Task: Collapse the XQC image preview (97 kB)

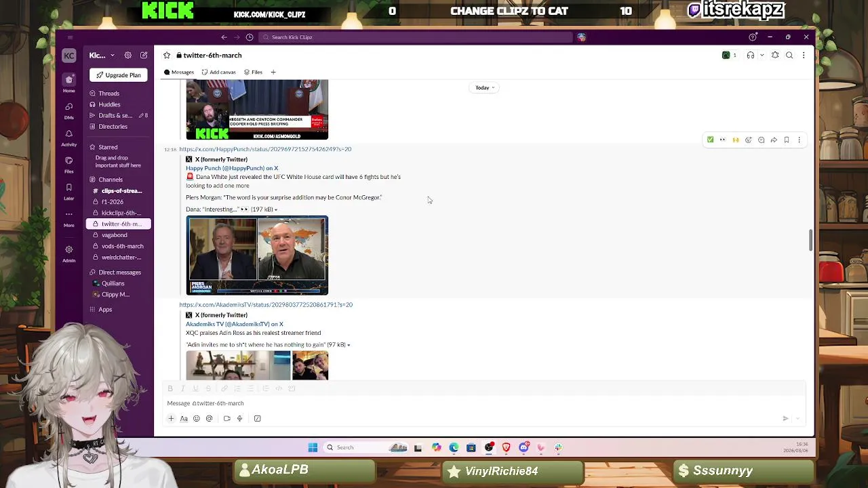Action: [349, 345]
